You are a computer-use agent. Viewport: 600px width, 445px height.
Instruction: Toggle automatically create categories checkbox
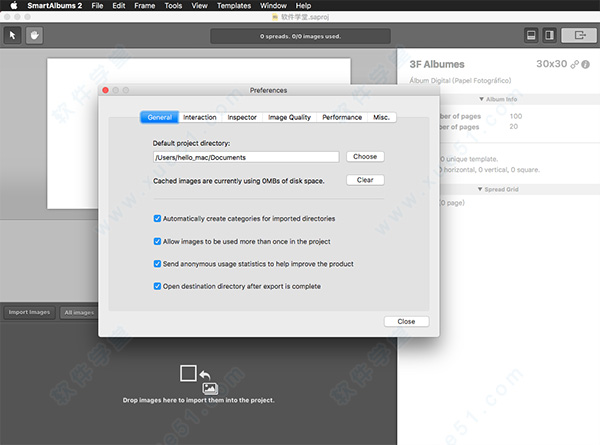coord(157,218)
